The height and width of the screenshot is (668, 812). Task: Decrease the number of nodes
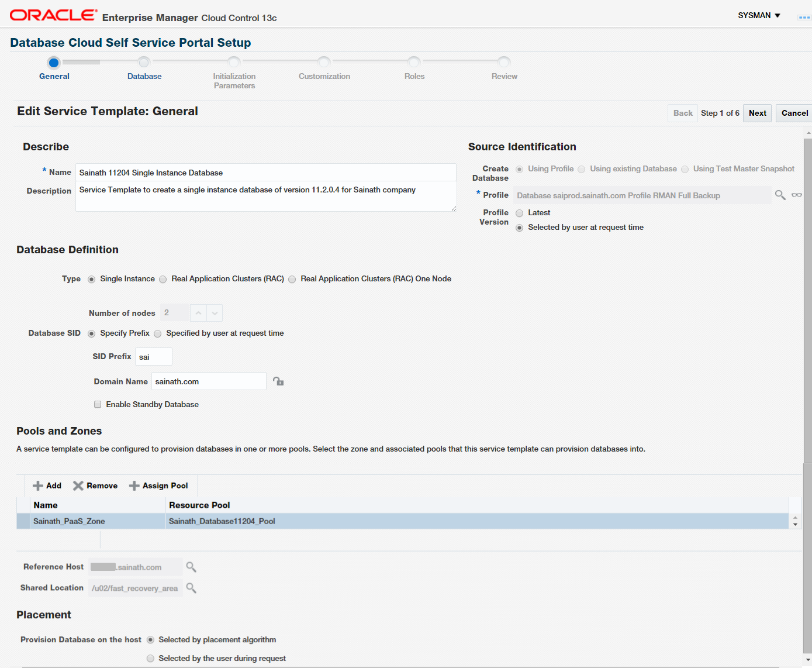tap(215, 313)
